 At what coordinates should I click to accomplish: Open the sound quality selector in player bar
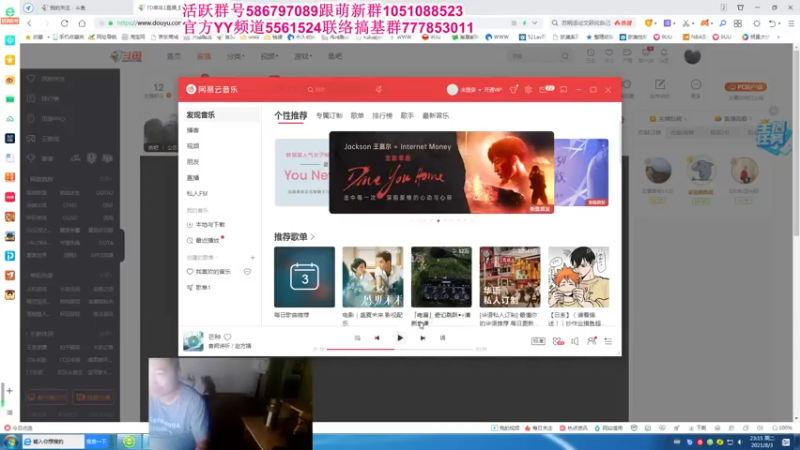point(538,341)
